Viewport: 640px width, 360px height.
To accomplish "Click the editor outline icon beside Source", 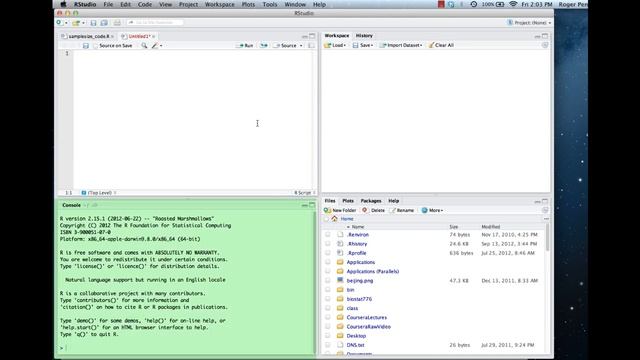I will pos(311,45).
